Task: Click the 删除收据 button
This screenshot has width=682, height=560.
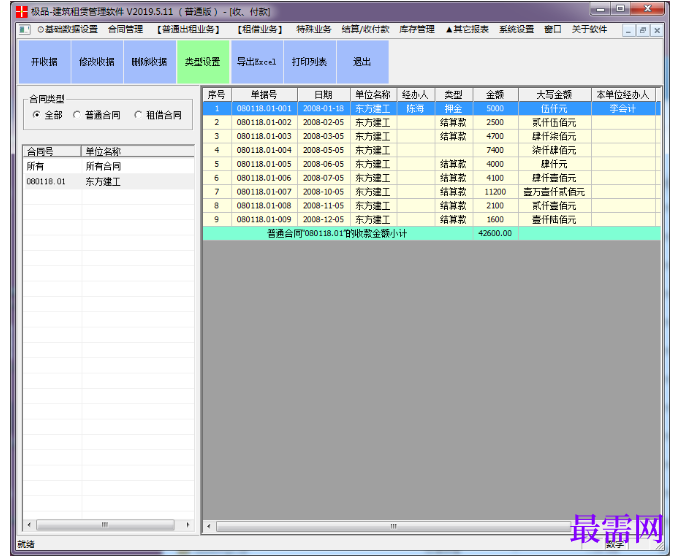Action: [x=150, y=62]
